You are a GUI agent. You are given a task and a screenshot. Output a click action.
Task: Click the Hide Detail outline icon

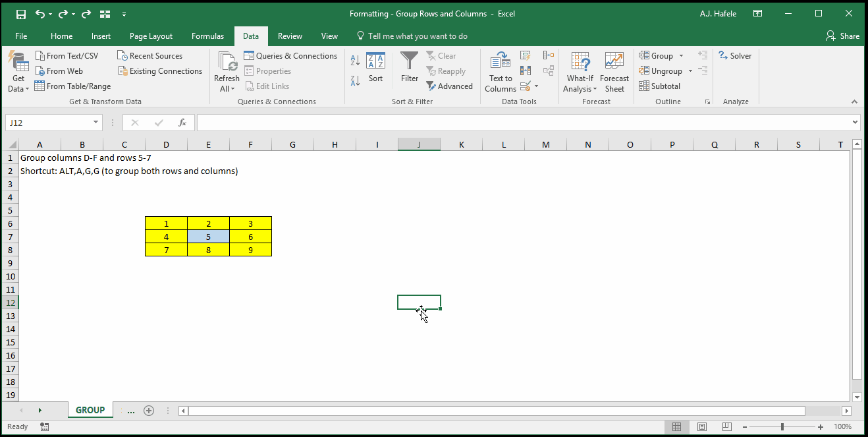703,71
